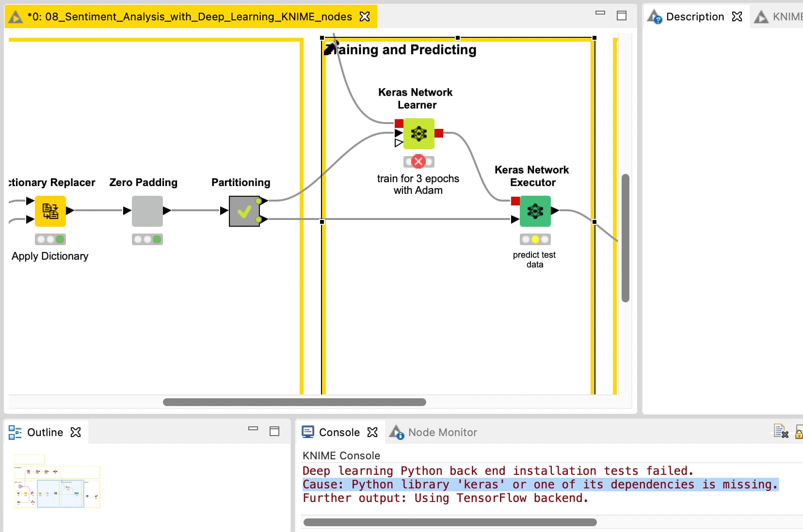Click the Console horizontal scrollbar
803x532 pixels.
[450, 522]
